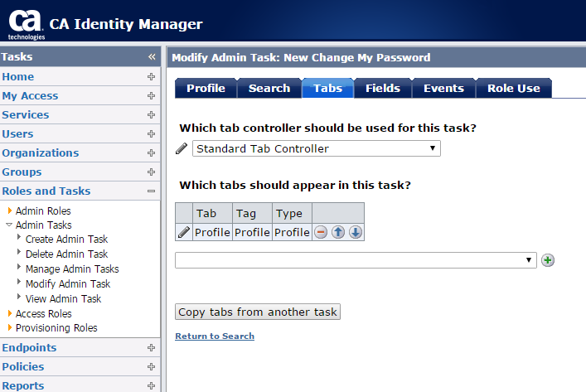
Task: Open the Standard Tab Controller dropdown
Action: pyautogui.click(x=316, y=149)
